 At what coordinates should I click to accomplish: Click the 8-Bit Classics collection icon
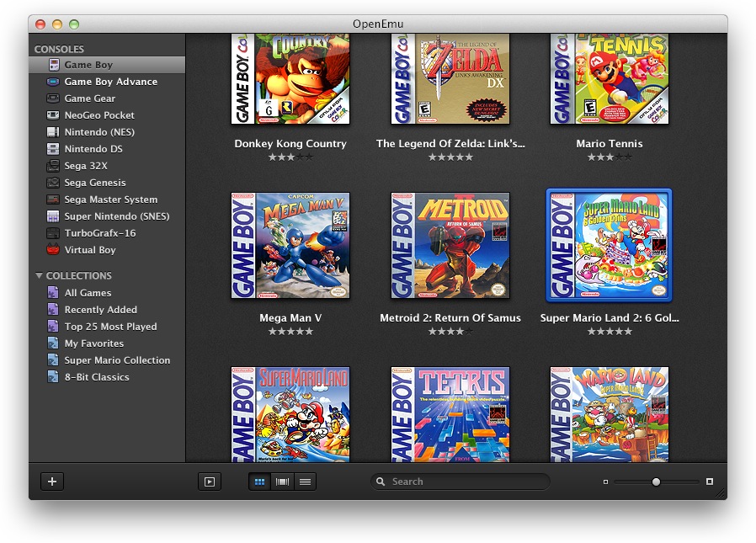click(x=52, y=377)
